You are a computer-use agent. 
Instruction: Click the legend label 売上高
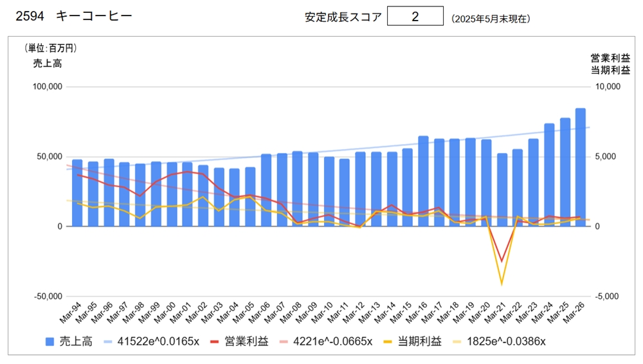click(76, 341)
